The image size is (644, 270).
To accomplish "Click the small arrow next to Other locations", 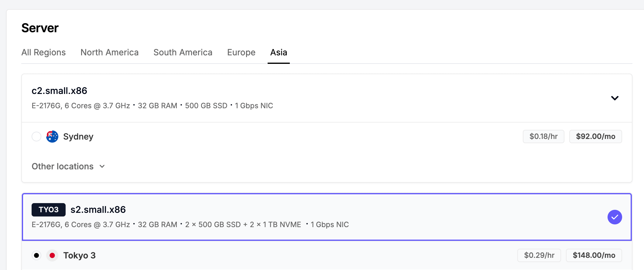I will click(102, 166).
